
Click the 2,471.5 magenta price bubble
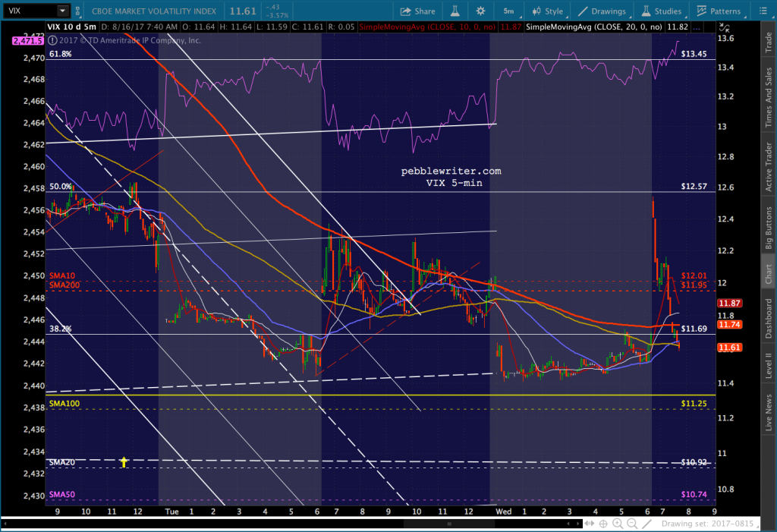pos(28,41)
